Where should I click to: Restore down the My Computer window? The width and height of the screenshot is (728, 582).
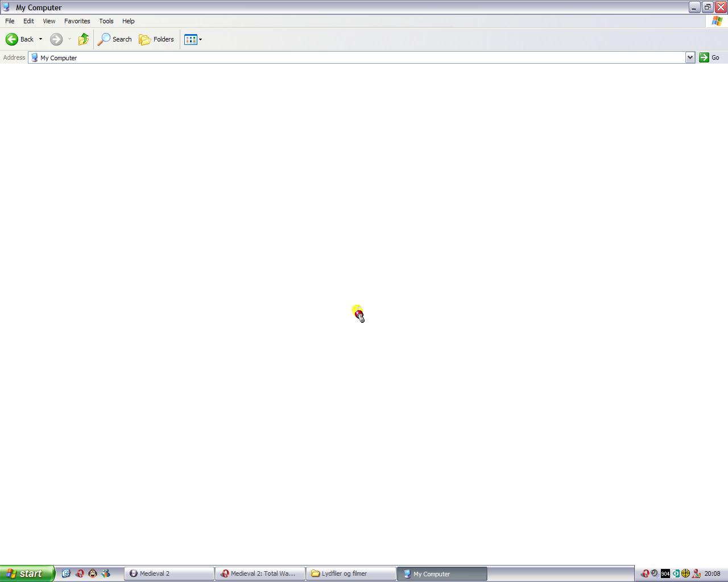click(x=708, y=7)
